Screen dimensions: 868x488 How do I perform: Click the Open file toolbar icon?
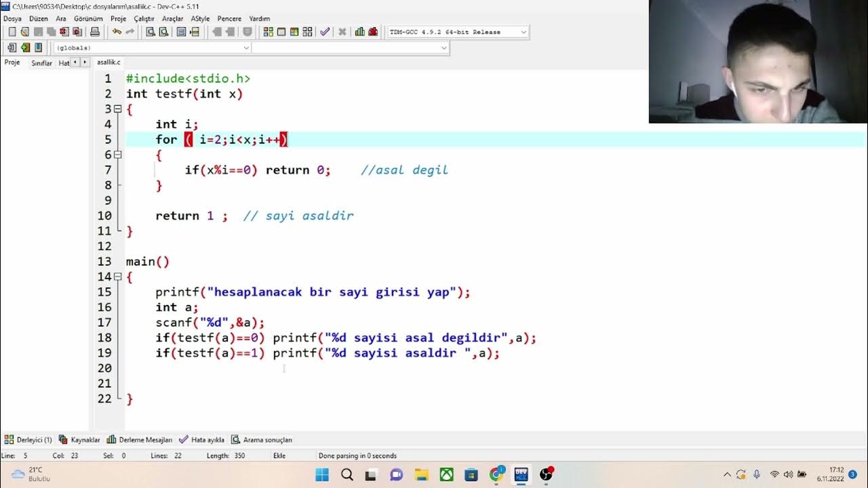pyautogui.click(x=24, y=32)
